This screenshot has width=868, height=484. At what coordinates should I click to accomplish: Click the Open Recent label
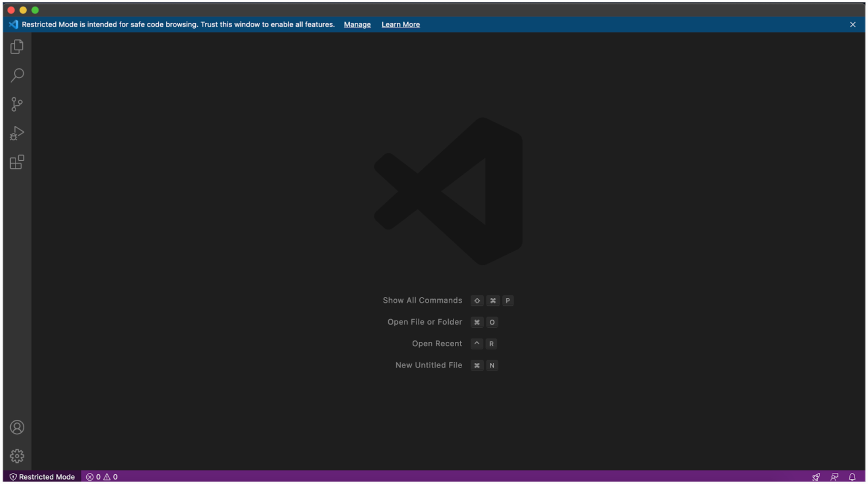coord(437,344)
